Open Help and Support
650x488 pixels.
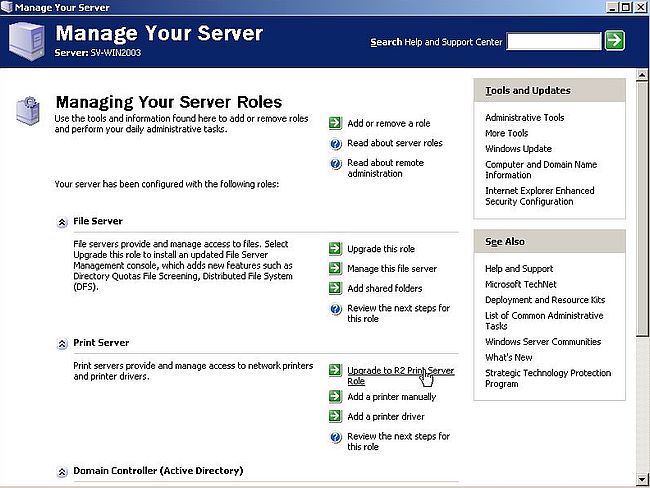coord(519,269)
